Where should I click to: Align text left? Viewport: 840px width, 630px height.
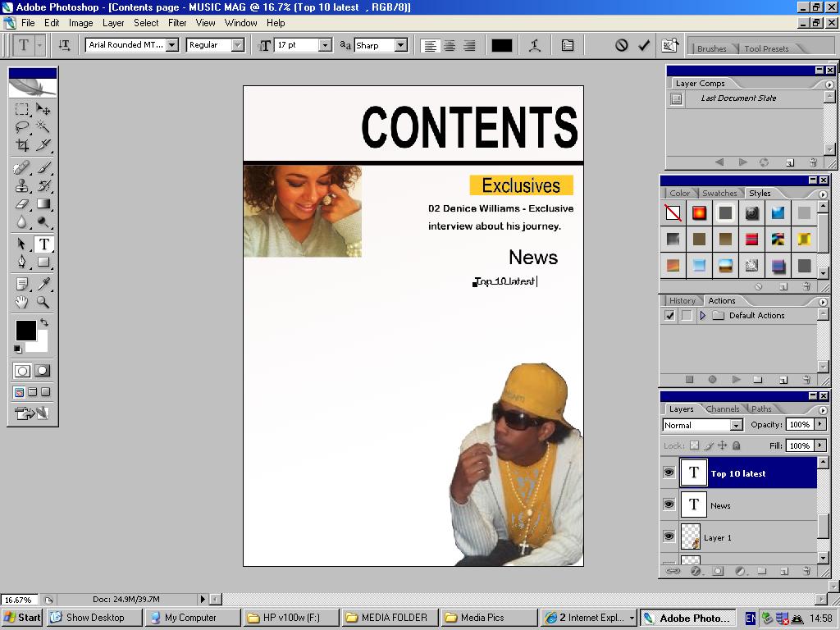[430, 46]
